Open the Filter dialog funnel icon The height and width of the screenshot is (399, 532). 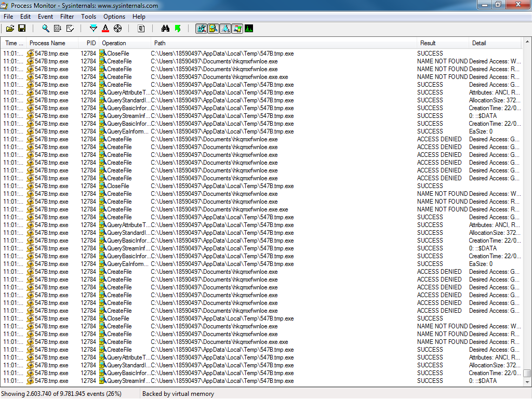(94, 29)
